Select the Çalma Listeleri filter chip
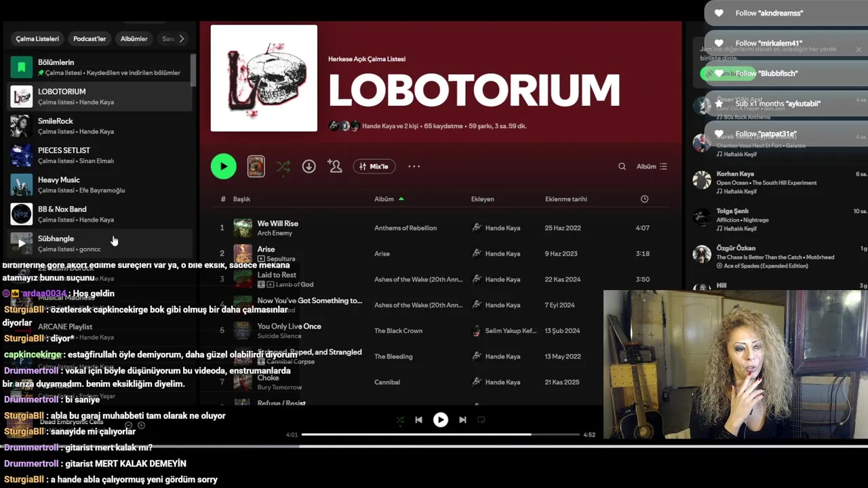The image size is (868, 488). click(x=37, y=39)
